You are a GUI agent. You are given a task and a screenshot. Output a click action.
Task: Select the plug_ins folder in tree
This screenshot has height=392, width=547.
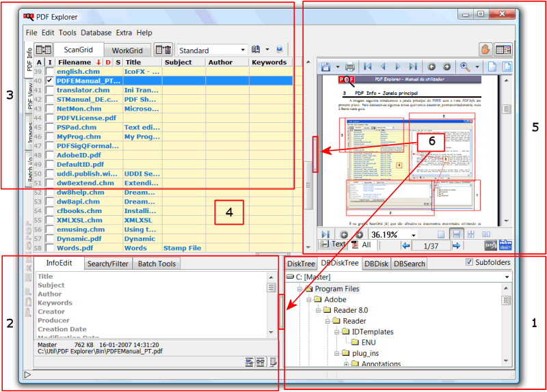(365, 353)
